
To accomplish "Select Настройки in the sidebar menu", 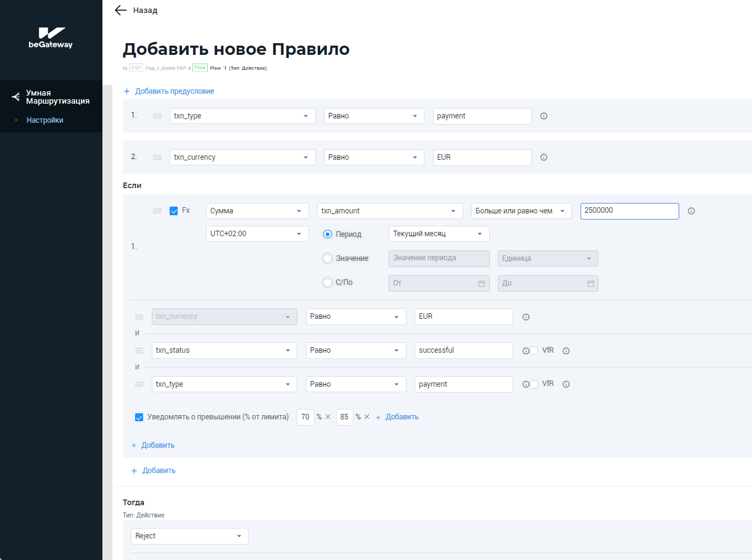I will click(x=44, y=120).
